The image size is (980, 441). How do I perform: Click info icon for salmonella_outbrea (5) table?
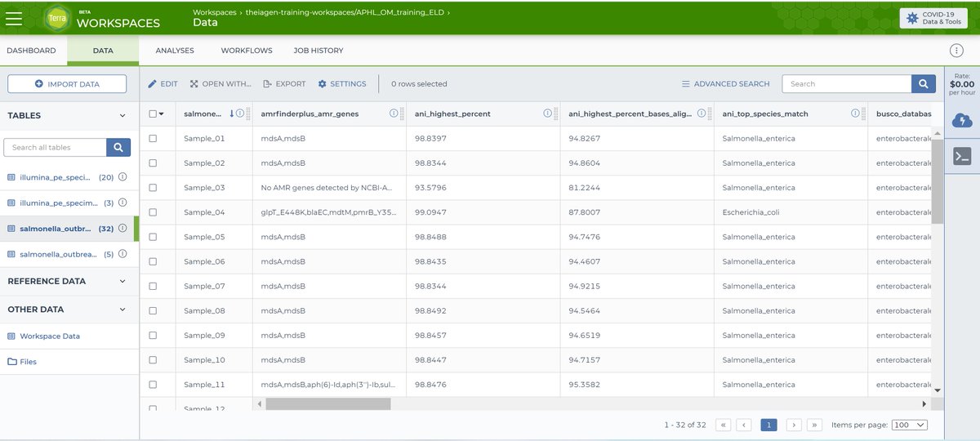122,254
